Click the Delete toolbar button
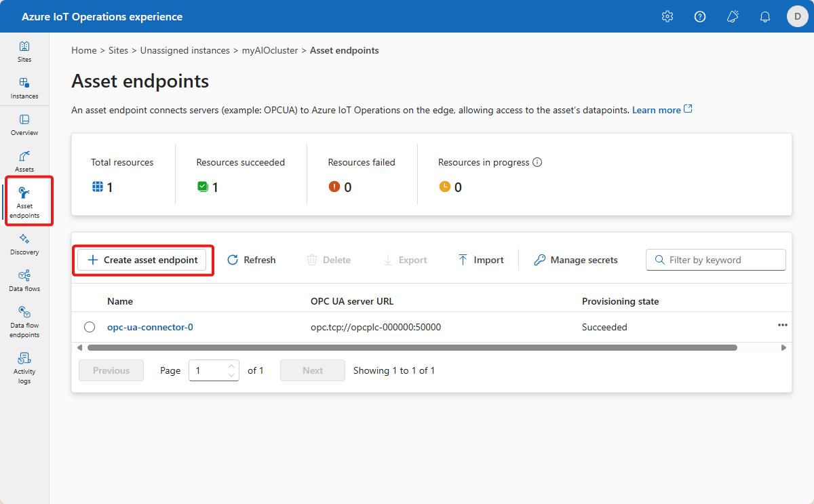Screen dimensions: 814x504 [328, 260]
